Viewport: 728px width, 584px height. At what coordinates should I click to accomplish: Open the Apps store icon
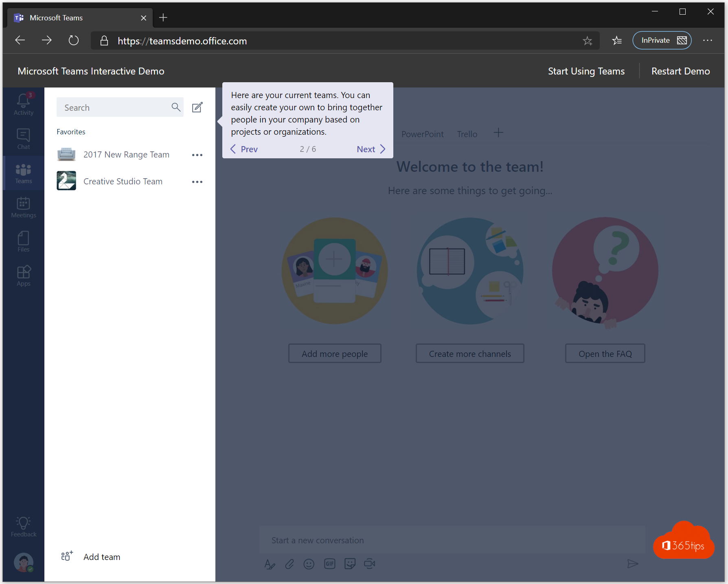click(23, 276)
